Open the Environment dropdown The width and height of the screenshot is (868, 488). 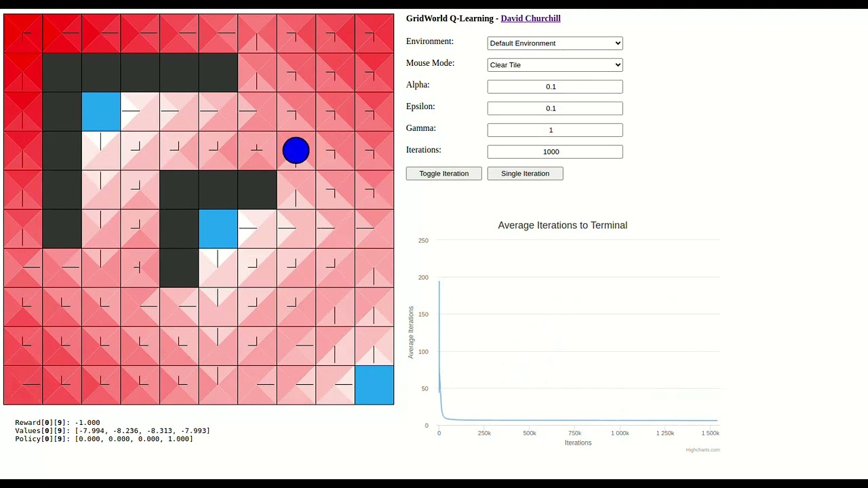tap(555, 43)
